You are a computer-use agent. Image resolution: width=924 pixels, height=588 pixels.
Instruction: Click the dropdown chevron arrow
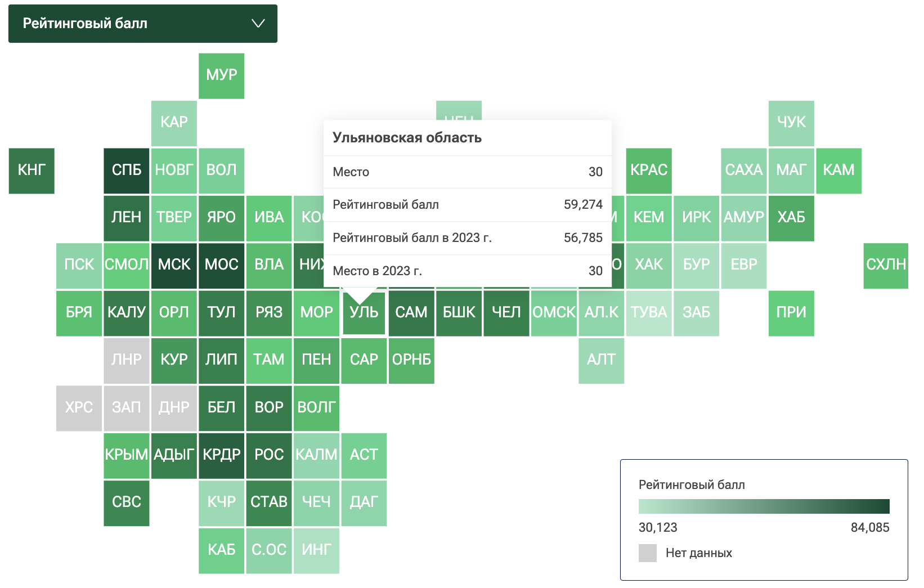(258, 24)
